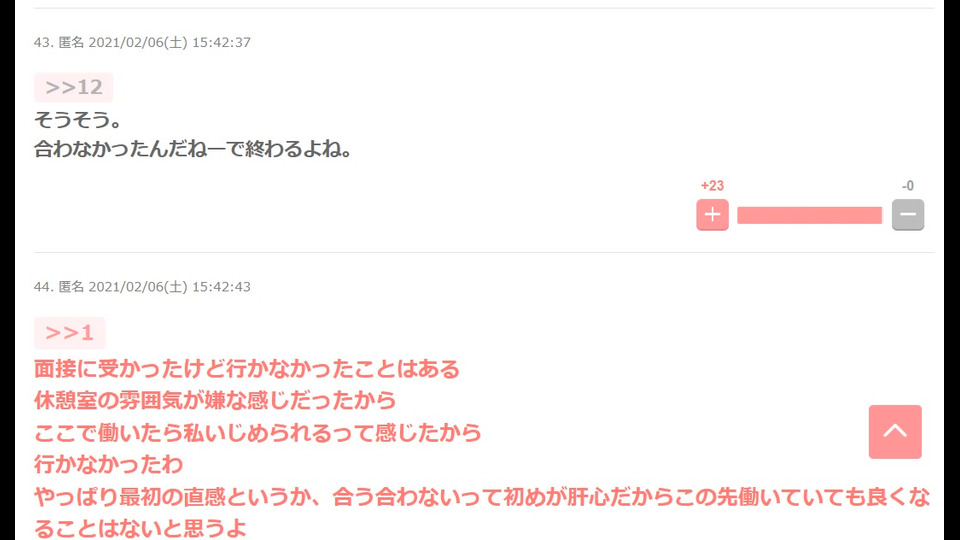The height and width of the screenshot is (540, 960).
Task: Click the line 休憩室の雰囲気が嫌な感じだったから
Action: point(215,400)
